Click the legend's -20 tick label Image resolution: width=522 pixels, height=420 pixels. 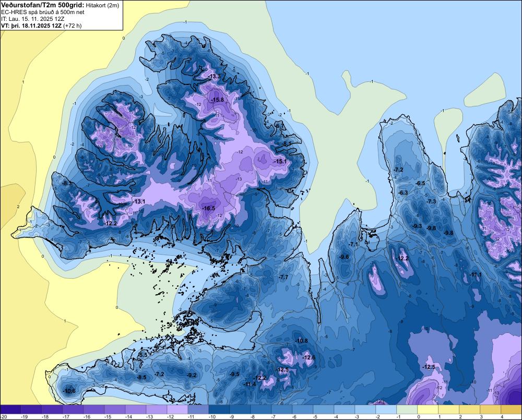4,417
